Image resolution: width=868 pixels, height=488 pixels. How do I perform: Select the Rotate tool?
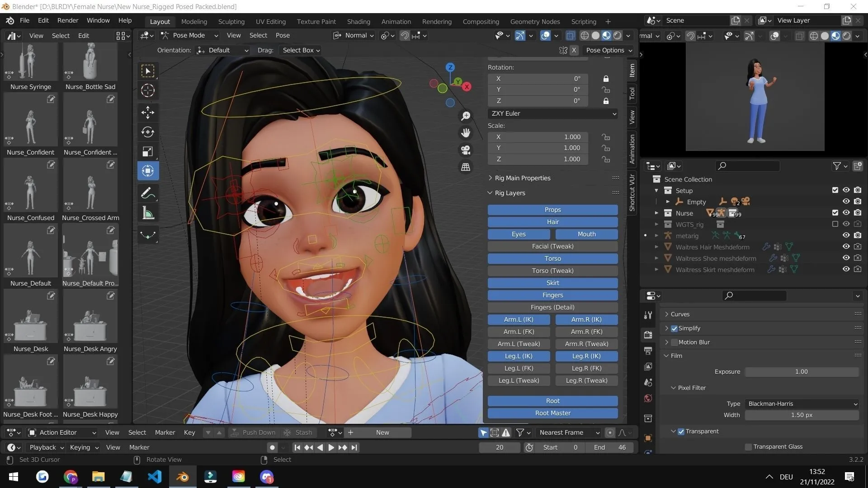tap(147, 132)
